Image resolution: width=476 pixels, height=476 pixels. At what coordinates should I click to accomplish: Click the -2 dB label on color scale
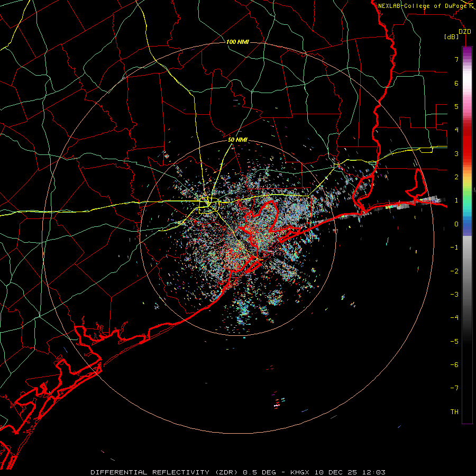click(454, 271)
